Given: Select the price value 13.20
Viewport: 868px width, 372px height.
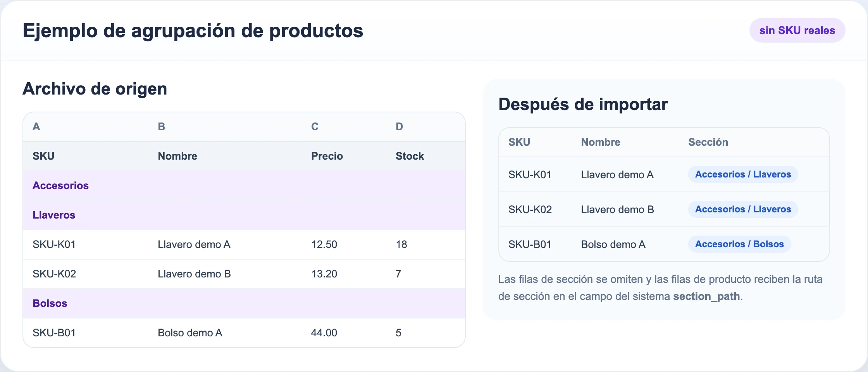Looking at the screenshot, I should coord(324,274).
